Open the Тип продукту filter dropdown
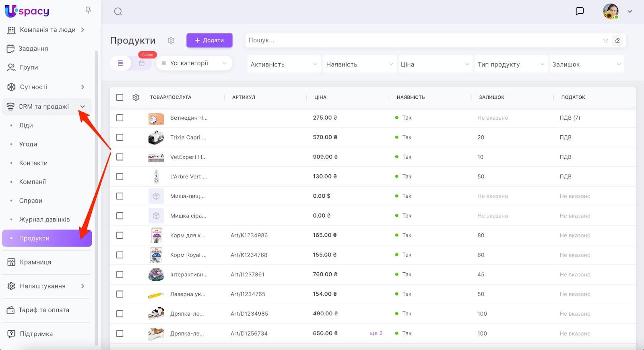Screen dimensions: 644x350 pyautogui.click(x=510, y=64)
